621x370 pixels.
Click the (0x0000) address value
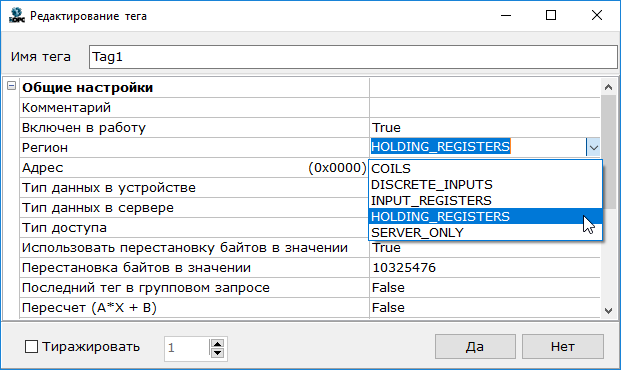point(337,168)
